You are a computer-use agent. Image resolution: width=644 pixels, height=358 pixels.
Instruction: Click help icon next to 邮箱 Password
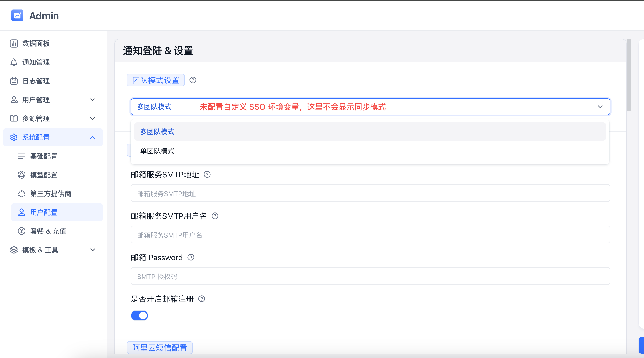coord(191,257)
